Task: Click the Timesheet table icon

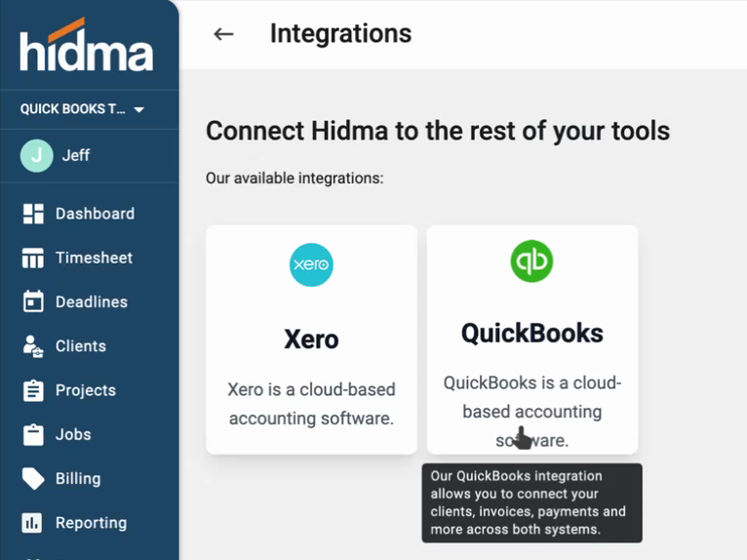Action: pyautogui.click(x=33, y=258)
